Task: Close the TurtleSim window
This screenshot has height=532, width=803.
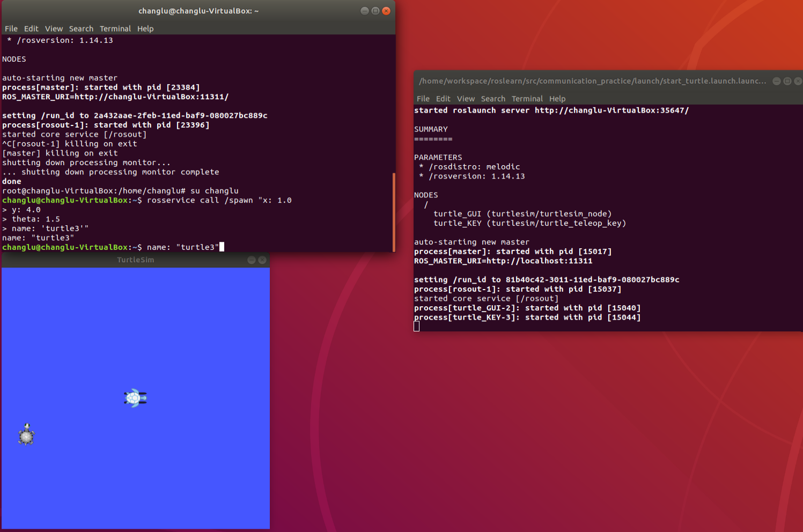Action: pos(262,260)
